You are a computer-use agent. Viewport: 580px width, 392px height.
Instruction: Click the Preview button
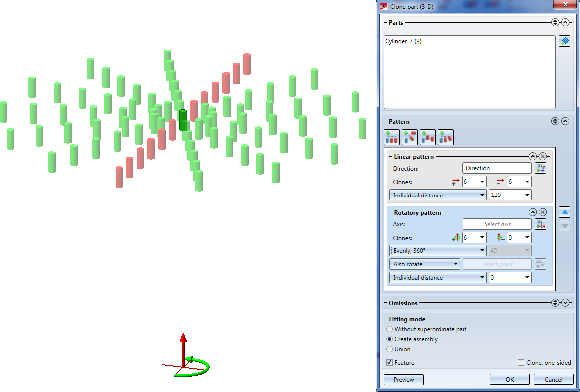pyautogui.click(x=404, y=380)
